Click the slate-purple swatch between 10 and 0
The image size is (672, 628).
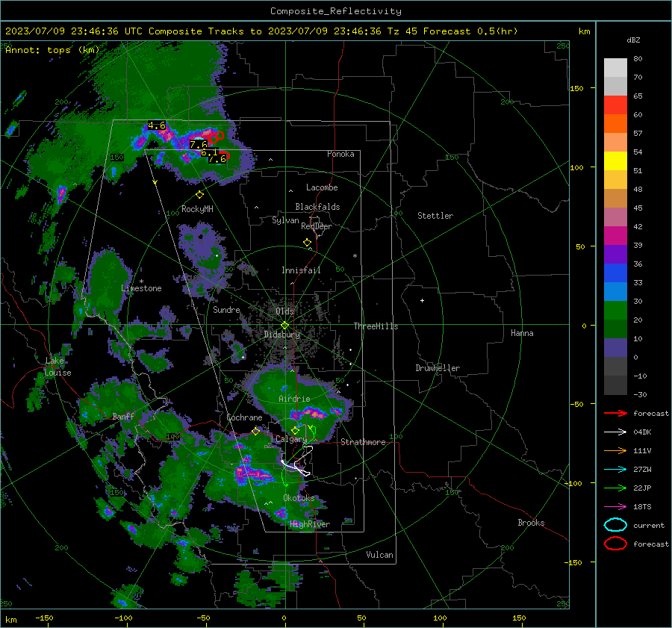pos(615,347)
